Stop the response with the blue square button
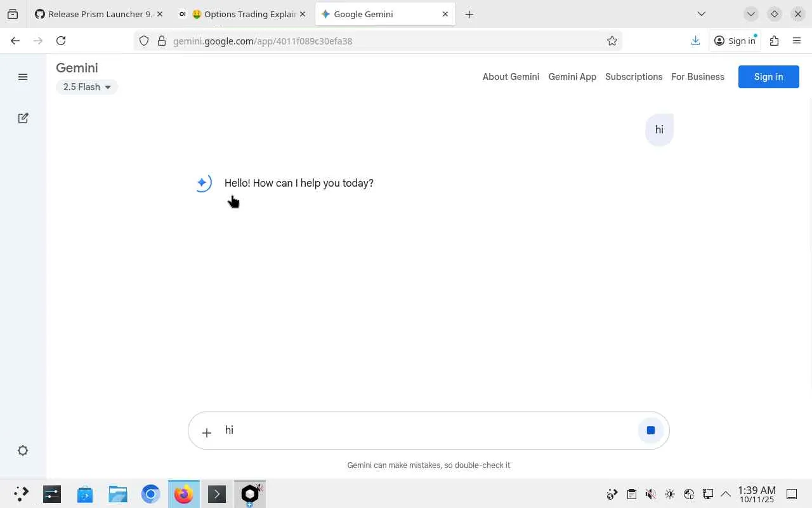 (650, 431)
